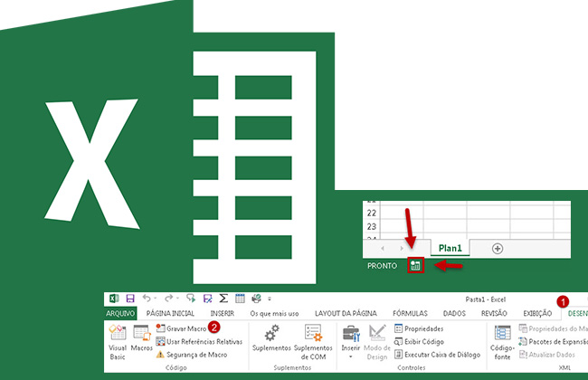The height and width of the screenshot is (380, 588).
Task: Toggle Usar Referências Relativas
Action: 199,342
